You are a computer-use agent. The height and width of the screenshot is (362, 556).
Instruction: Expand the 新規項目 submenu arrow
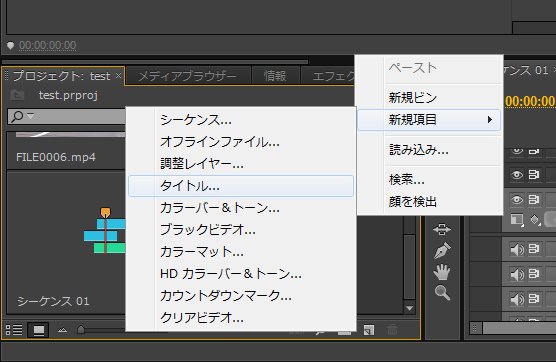tap(490, 119)
